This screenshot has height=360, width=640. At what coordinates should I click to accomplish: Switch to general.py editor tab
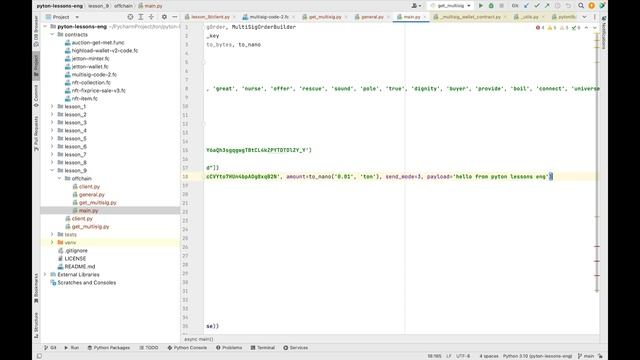pos(371,17)
